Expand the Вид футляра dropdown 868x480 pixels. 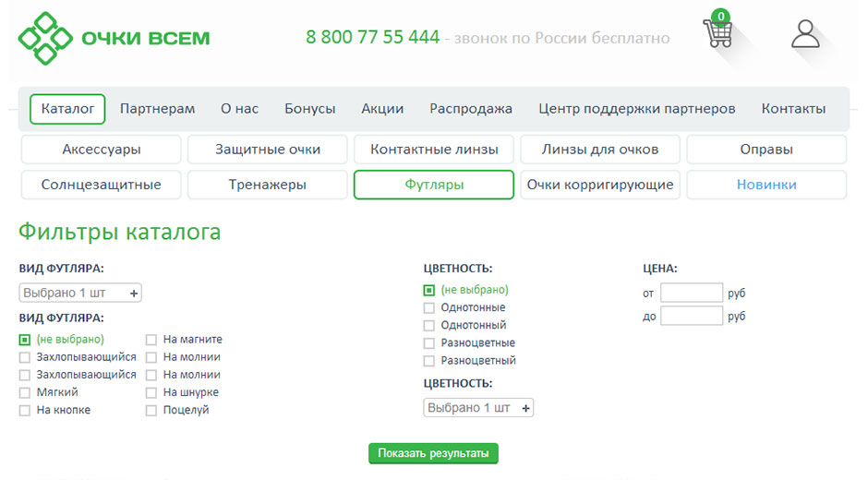pyautogui.click(x=80, y=294)
